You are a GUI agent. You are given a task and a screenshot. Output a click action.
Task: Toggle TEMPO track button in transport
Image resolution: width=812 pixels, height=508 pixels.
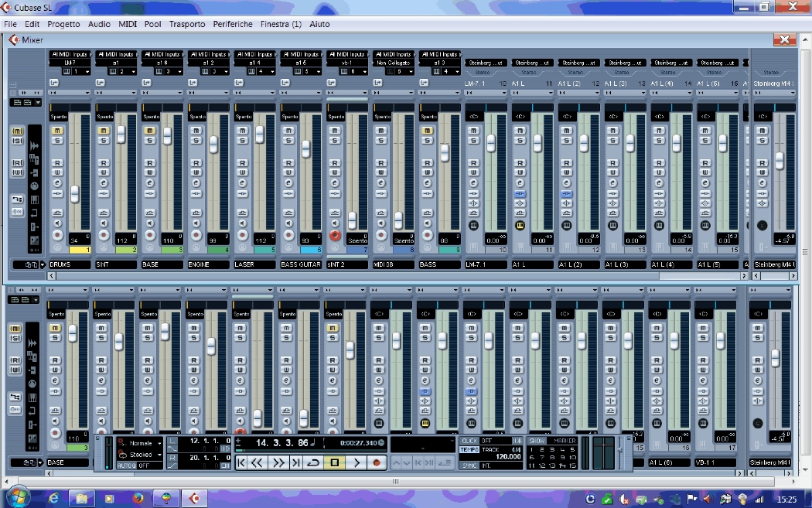coord(469,449)
